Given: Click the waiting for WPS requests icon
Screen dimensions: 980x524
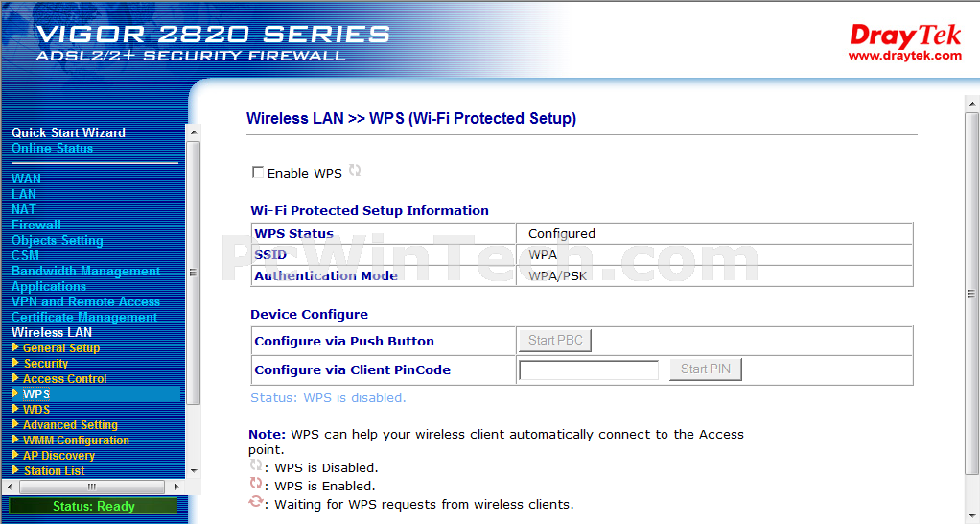Looking at the screenshot, I should pyautogui.click(x=256, y=502).
